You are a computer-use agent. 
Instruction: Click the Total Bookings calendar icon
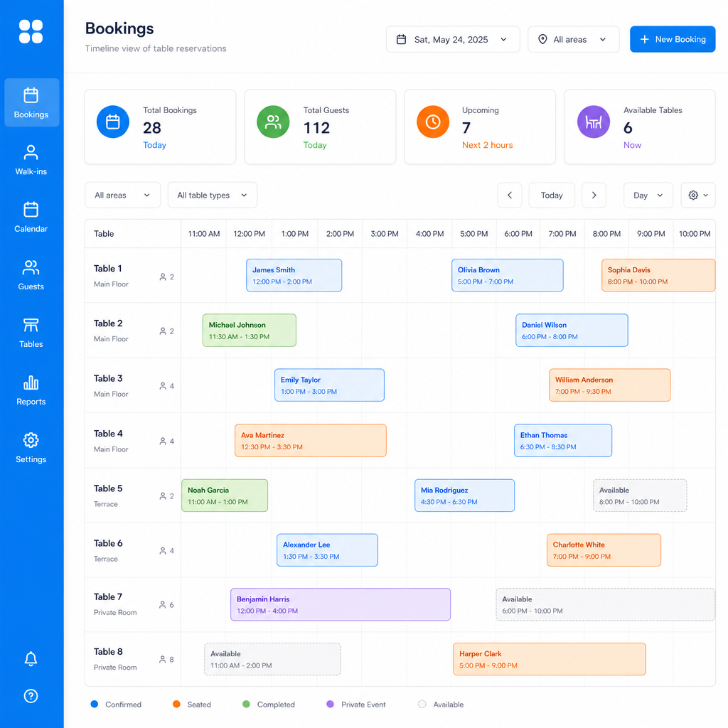coord(113,122)
